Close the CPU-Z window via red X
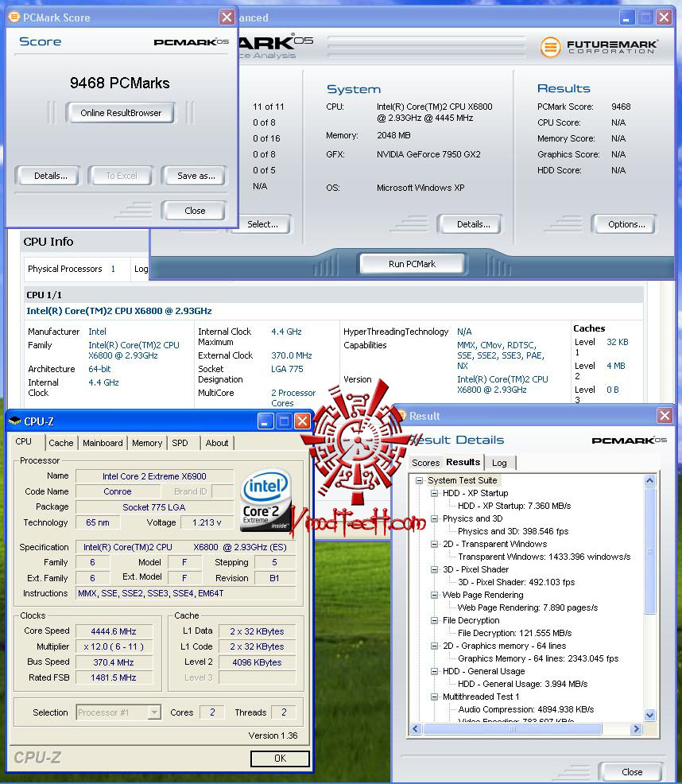Image resolution: width=682 pixels, height=784 pixels. pos(302,421)
